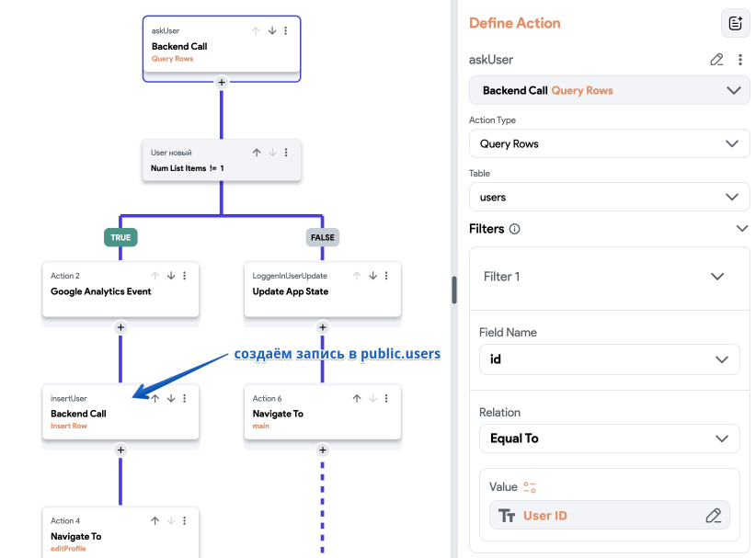Add action below insertUser node
This screenshot has height=558, width=756.
pyautogui.click(x=120, y=450)
